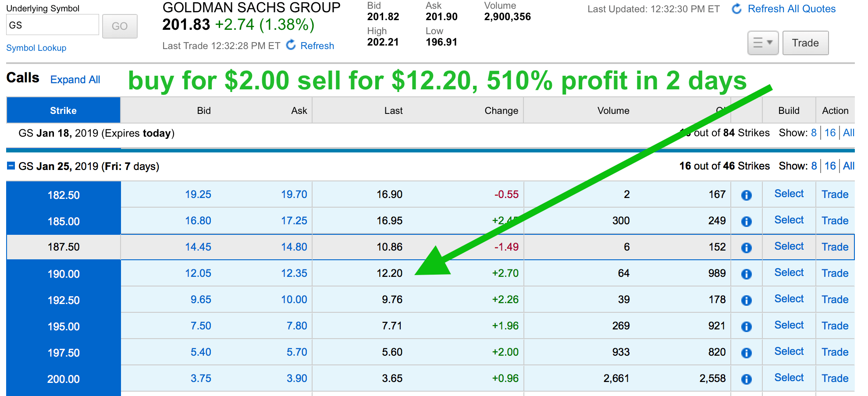Open the list menu dropdown beside Trade

click(763, 43)
